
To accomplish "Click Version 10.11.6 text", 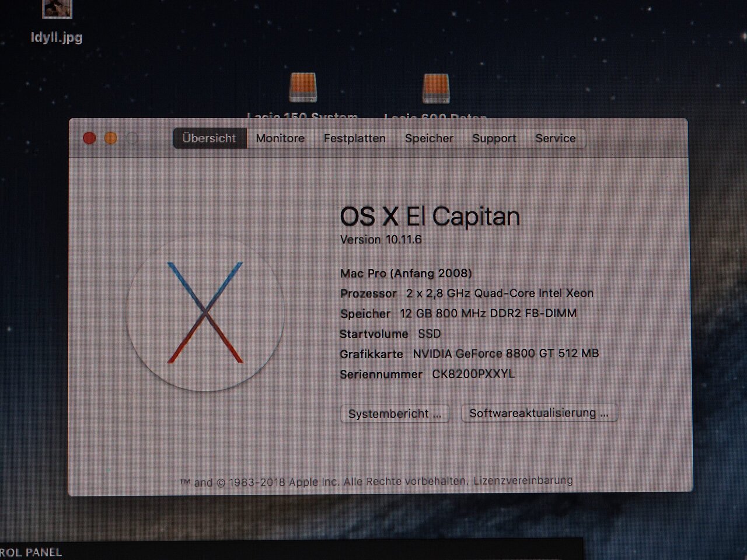I will [381, 240].
